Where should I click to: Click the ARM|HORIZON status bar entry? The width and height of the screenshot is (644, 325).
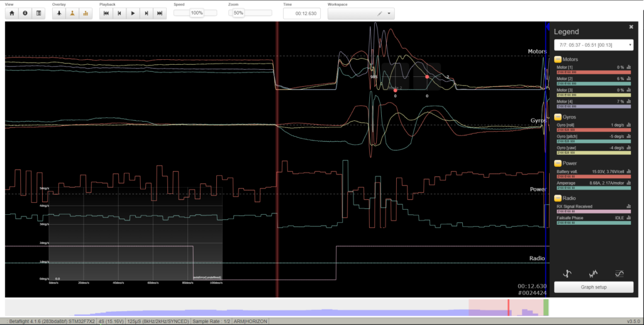pyautogui.click(x=250, y=321)
